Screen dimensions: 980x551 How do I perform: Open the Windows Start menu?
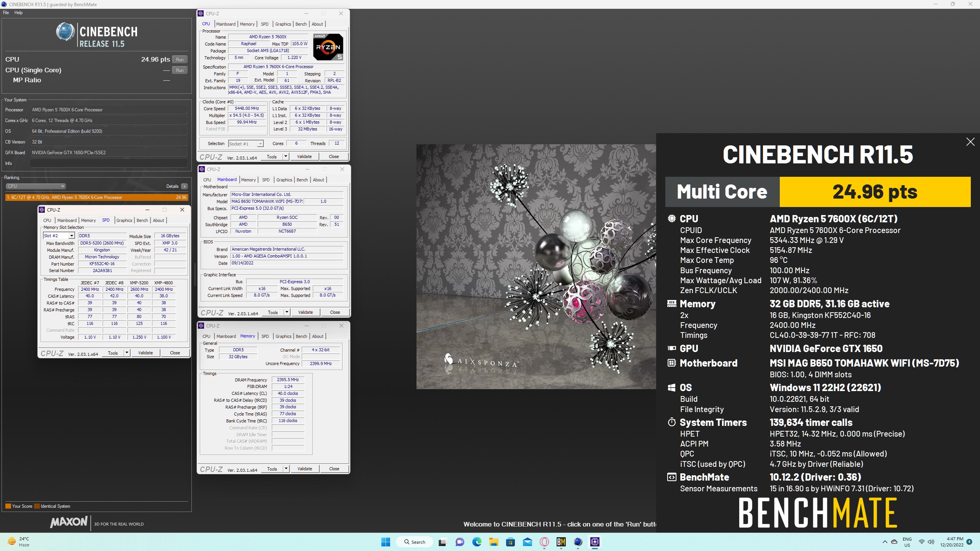pyautogui.click(x=386, y=542)
